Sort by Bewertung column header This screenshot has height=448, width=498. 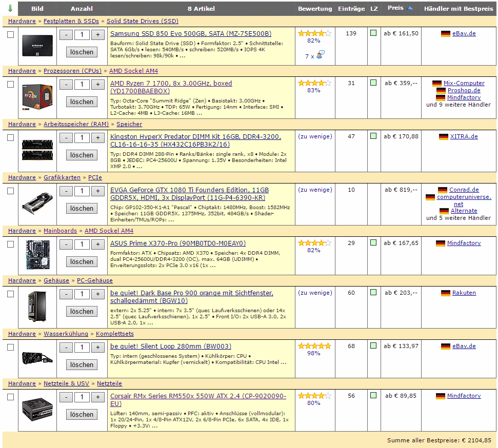[x=315, y=9]
